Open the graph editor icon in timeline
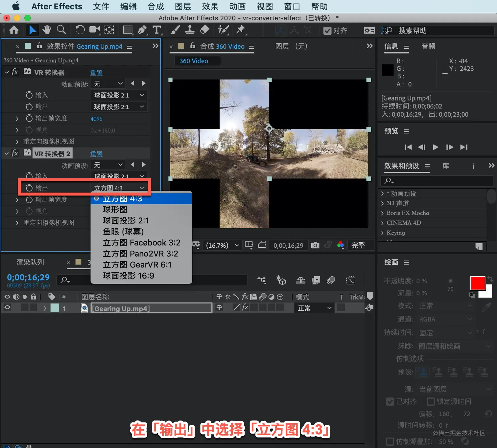Screen dimensions: 497x448 pos(351,280)
